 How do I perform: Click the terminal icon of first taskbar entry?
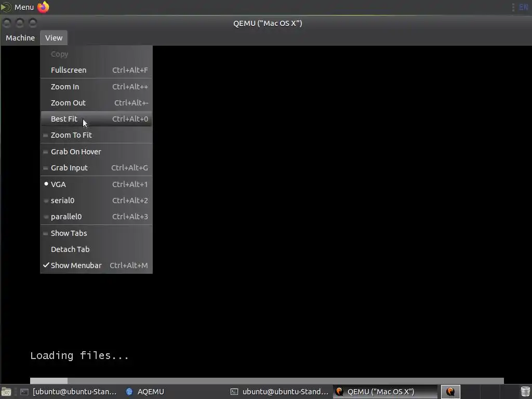click(x=24, y=392)
